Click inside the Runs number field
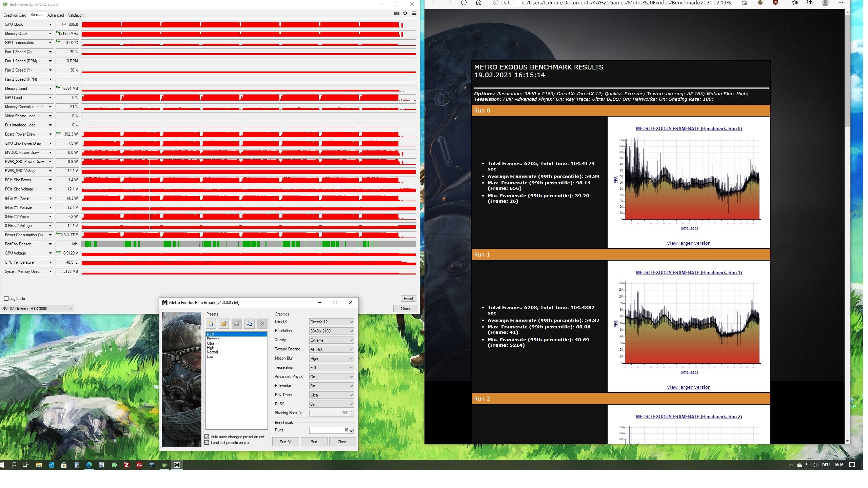This screenshot has width=868, height=488. [x=329, y=430]
